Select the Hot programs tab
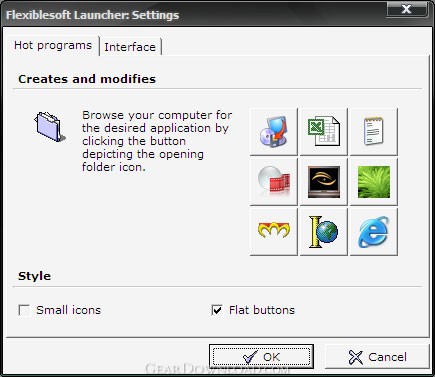The width and height of the screenshot is (435, 377). (53, 45)
